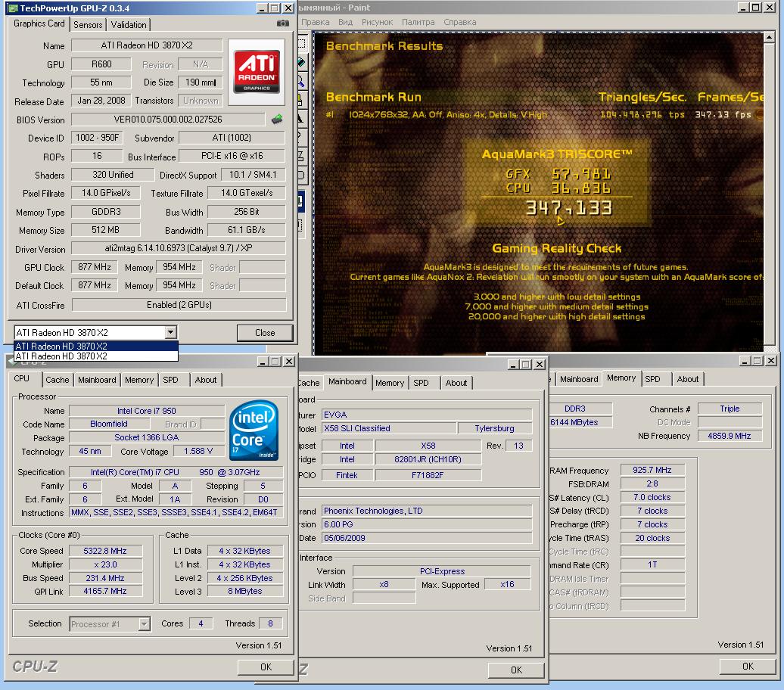Image resolution: width=784 pixels, height=690 pixels.
Task: Click the GPU-Z camera screenshot icon
Action: [x=282, y=23]
